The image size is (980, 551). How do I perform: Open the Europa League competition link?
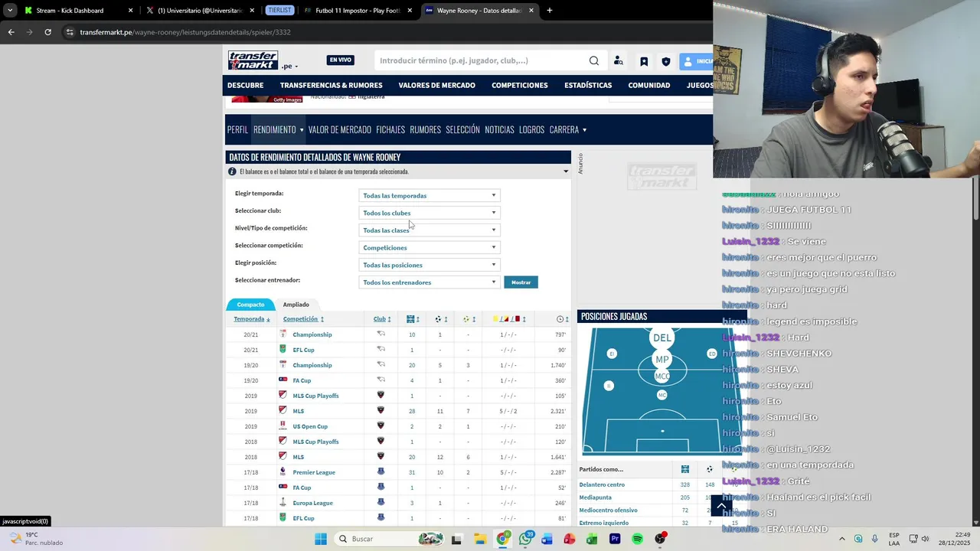point(312,503)
